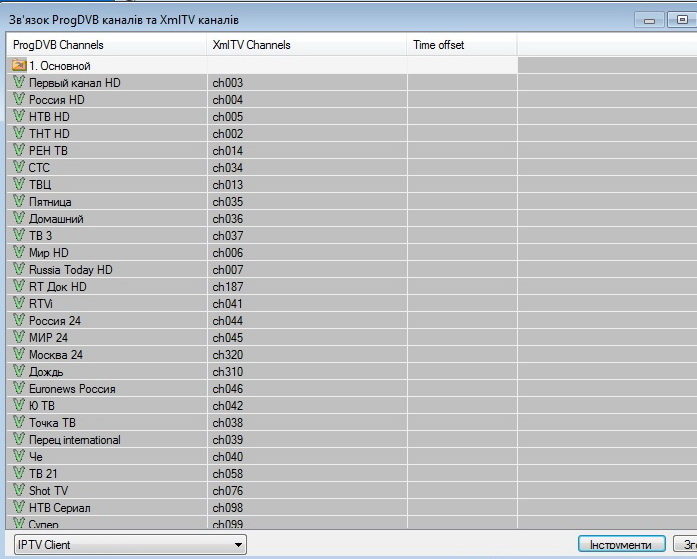
Task: Select the Москва 24 channel row
Action: [x=56, y=355]
